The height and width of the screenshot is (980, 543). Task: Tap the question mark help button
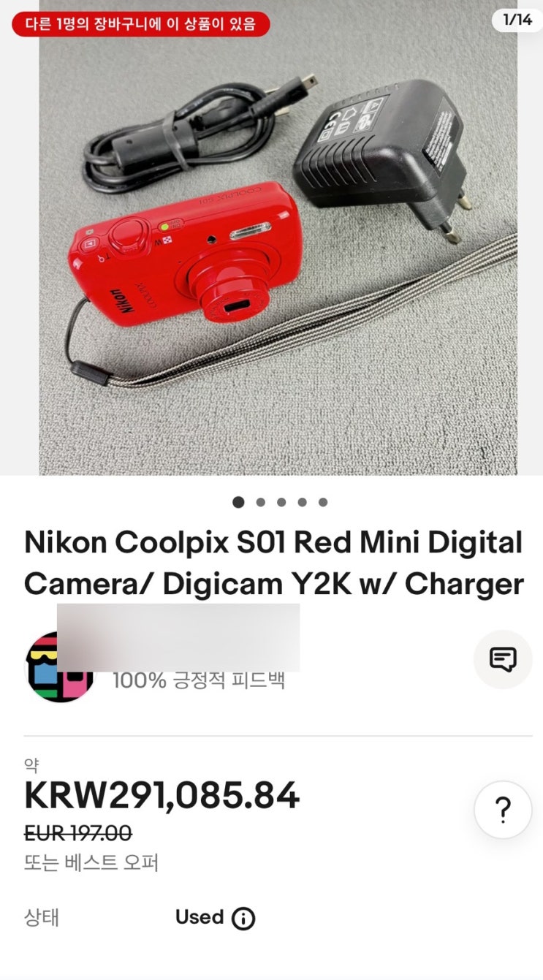click(x=503, y=810)
